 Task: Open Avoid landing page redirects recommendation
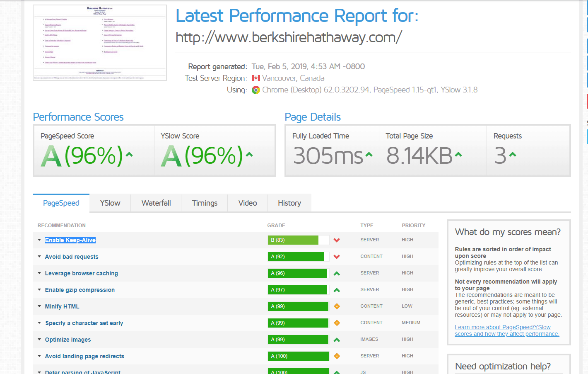(x=84, y=356)
